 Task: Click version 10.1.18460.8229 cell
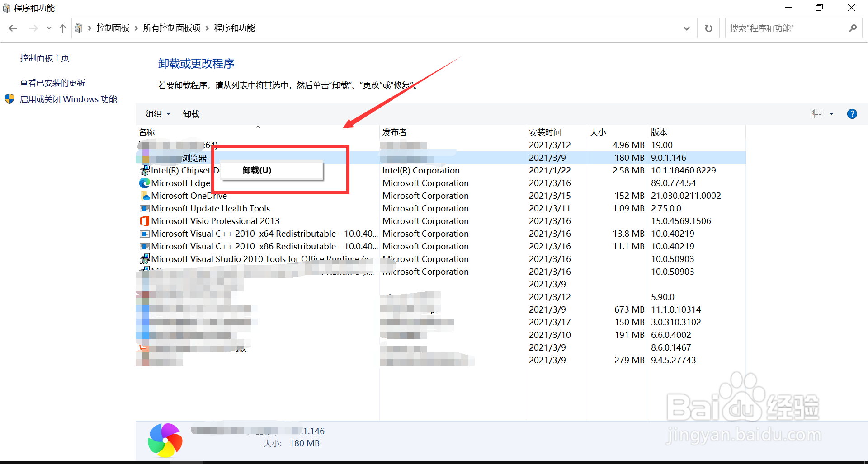click(683, 170)
